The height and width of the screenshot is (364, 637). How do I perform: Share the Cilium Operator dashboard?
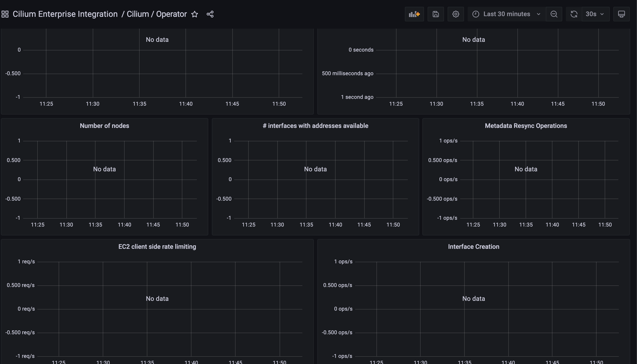click(210, 14)
